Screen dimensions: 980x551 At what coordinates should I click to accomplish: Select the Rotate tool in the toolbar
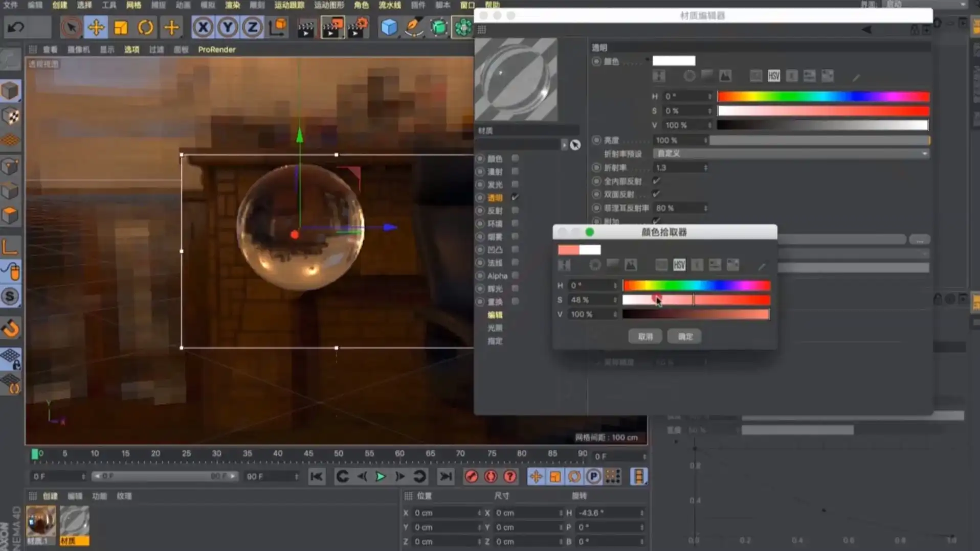pyautogui.click(x=146, y=27)
